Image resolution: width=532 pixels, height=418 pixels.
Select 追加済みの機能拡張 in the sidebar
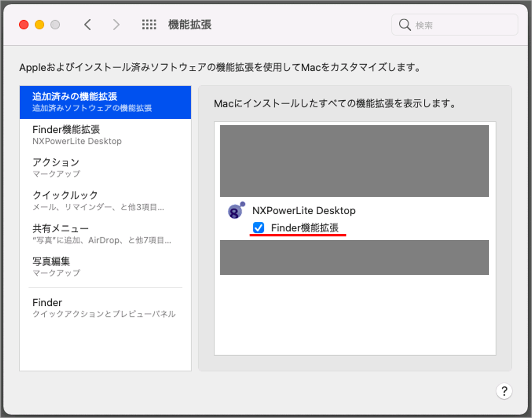105,102
